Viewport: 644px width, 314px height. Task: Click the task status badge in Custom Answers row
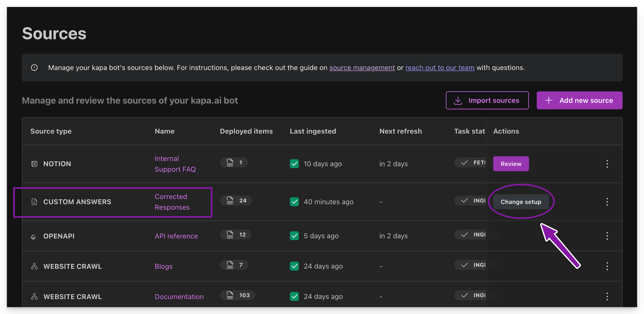pos(470,200)
